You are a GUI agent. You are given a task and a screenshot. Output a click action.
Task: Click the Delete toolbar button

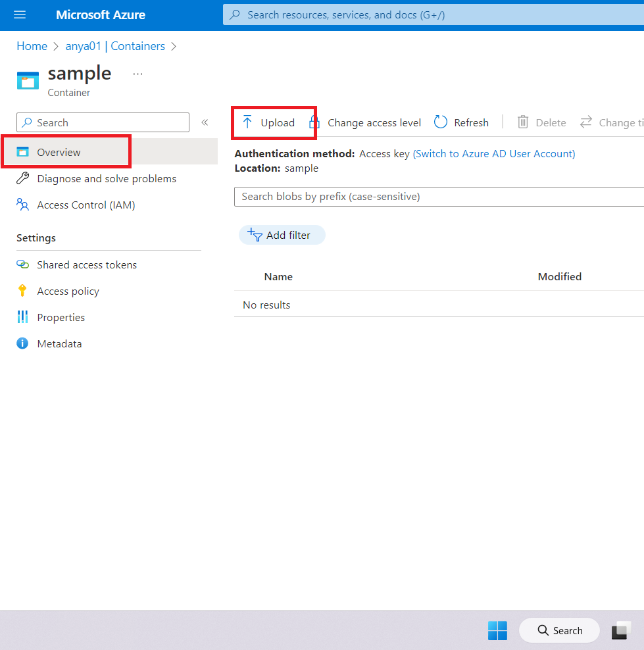541,123
